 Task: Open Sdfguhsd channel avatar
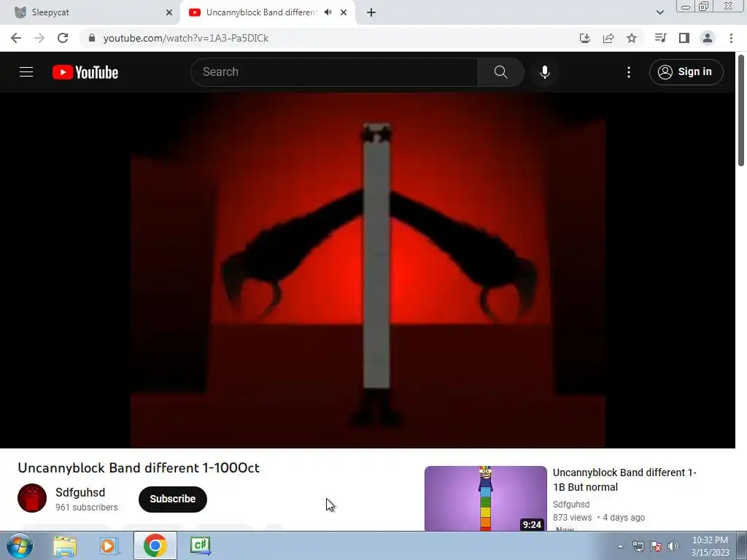[x=32, y=498]
